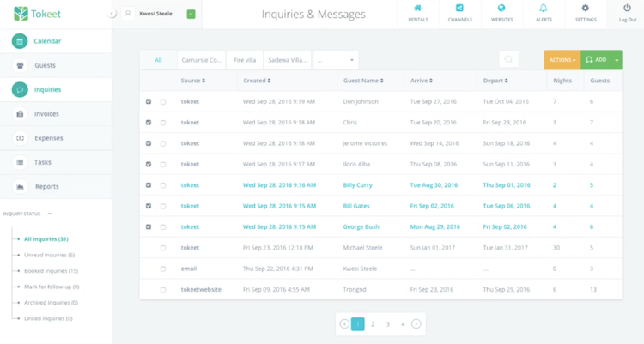This screenshot has width=644, height=344.
Task: Tick the checkbox for Chris row
Action: pyautogui.click(x=163, y=123)
